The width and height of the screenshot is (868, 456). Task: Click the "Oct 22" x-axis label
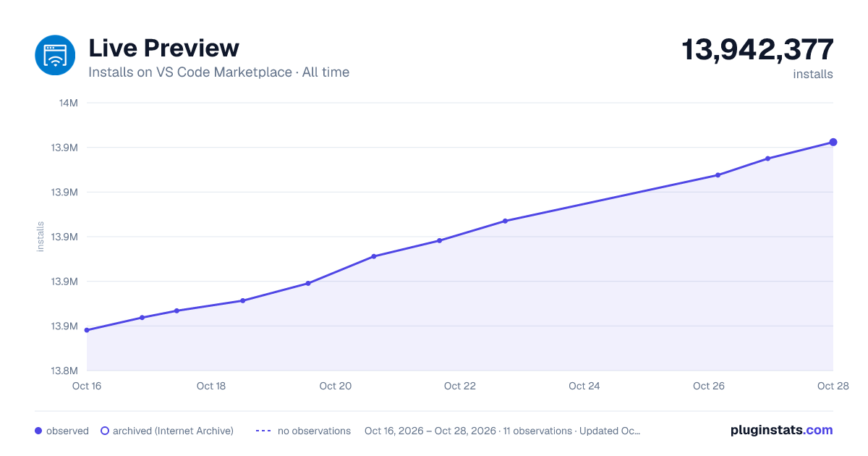click(460, 386)
